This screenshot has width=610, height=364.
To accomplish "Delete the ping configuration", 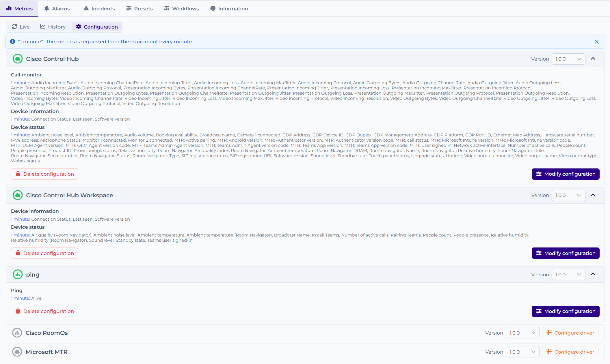I will coord(44,311).
